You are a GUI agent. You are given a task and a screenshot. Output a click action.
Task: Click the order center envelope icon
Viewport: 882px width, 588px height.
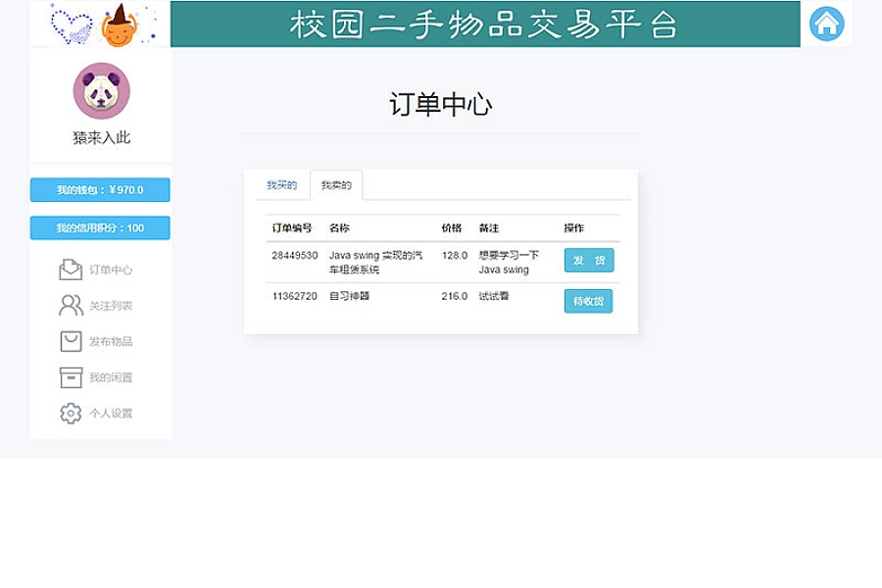[71, 269]
